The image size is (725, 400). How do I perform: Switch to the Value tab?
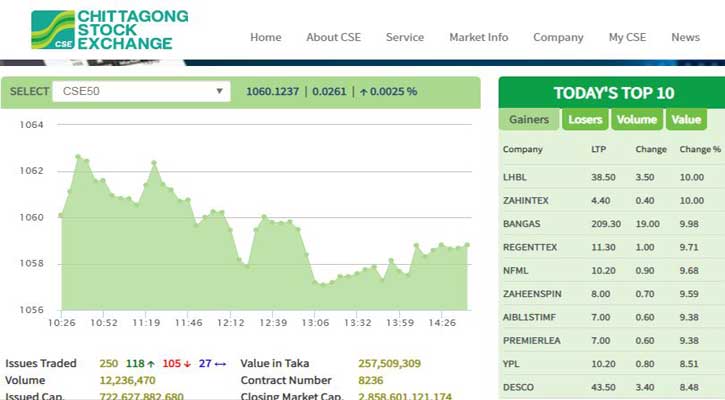coord(686,120)
